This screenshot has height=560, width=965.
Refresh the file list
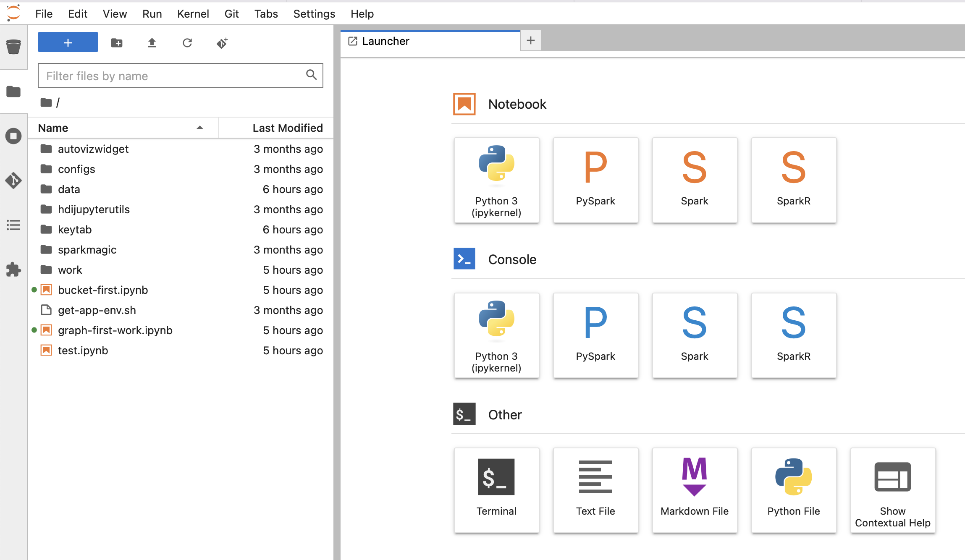187,43
